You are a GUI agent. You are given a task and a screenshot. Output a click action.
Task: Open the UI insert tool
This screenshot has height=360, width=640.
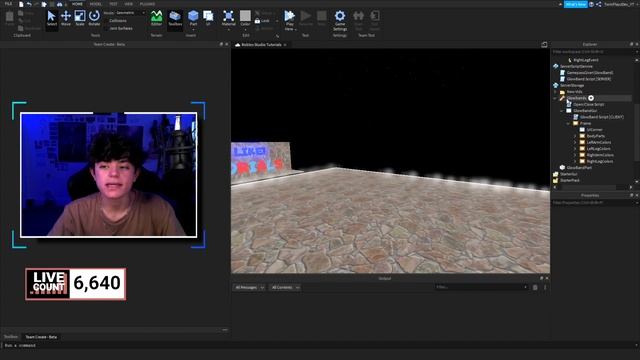(208, 19)
